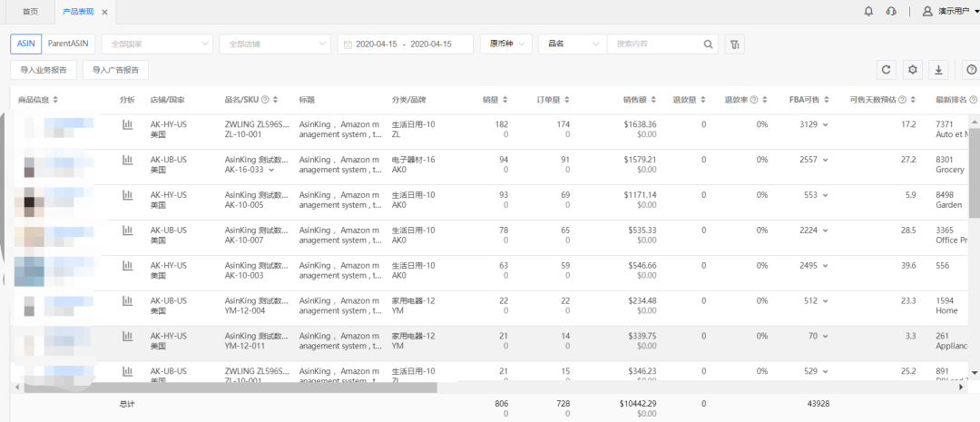
Task: Click the 店铺/国家 column header
Action: click(168, 100)
